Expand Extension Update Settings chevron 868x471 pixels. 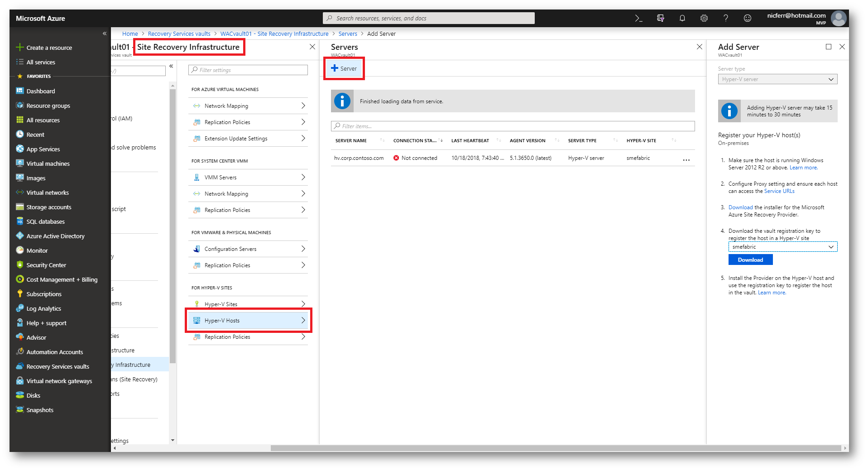click(303, 139)
